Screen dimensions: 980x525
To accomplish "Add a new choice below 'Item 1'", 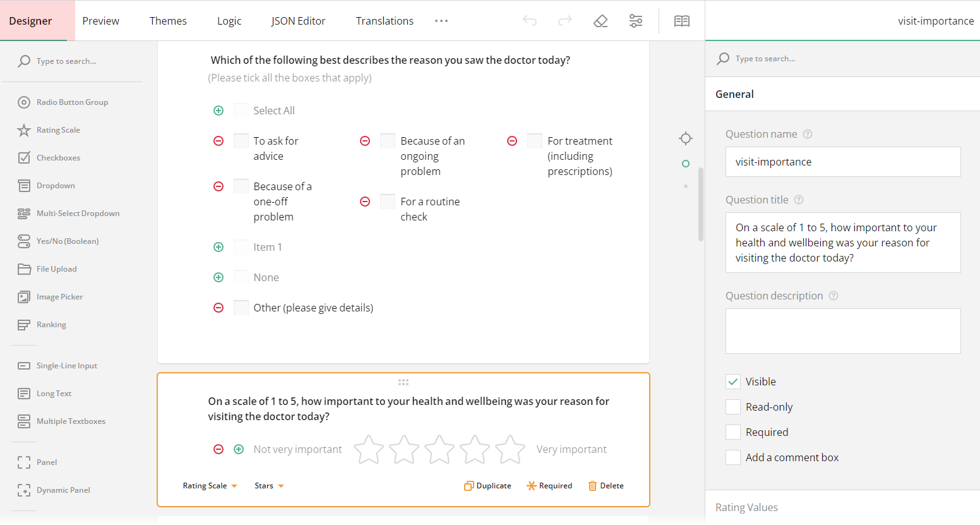I will [x=218, y=246].
